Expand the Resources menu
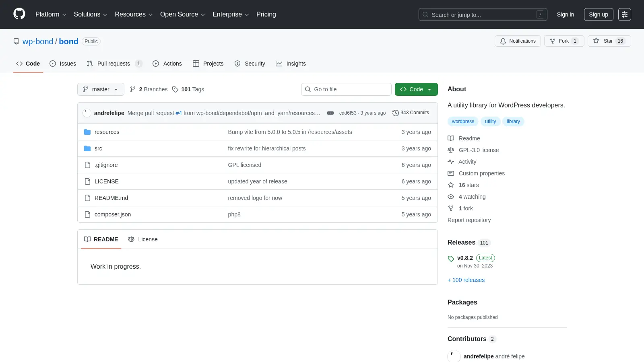This screenshot has width=644, height=362. (x=134, y=14)
